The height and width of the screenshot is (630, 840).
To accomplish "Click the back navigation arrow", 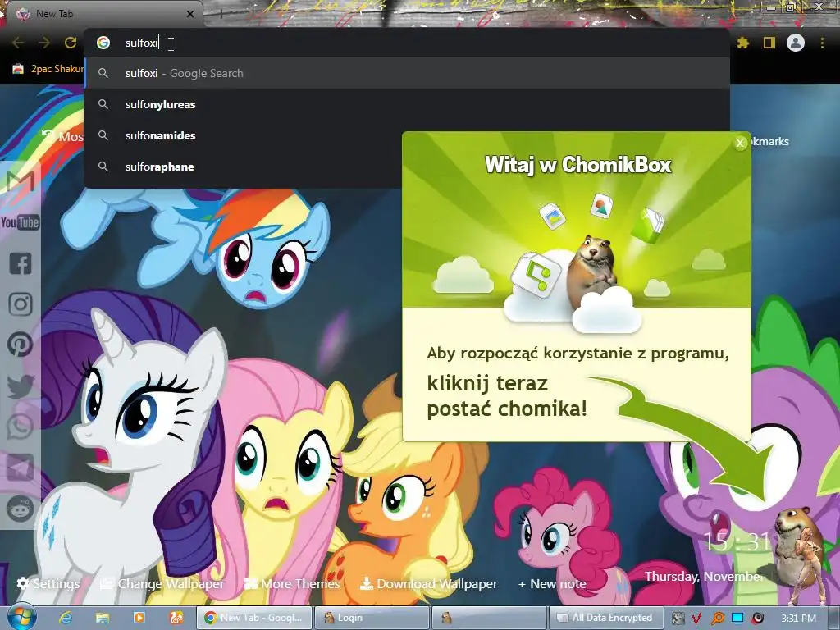I will coord(18,43).
